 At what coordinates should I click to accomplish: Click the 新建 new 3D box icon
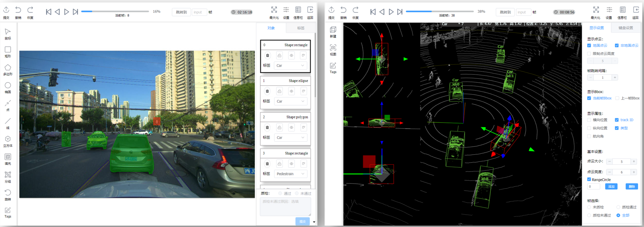coord(333,30)
